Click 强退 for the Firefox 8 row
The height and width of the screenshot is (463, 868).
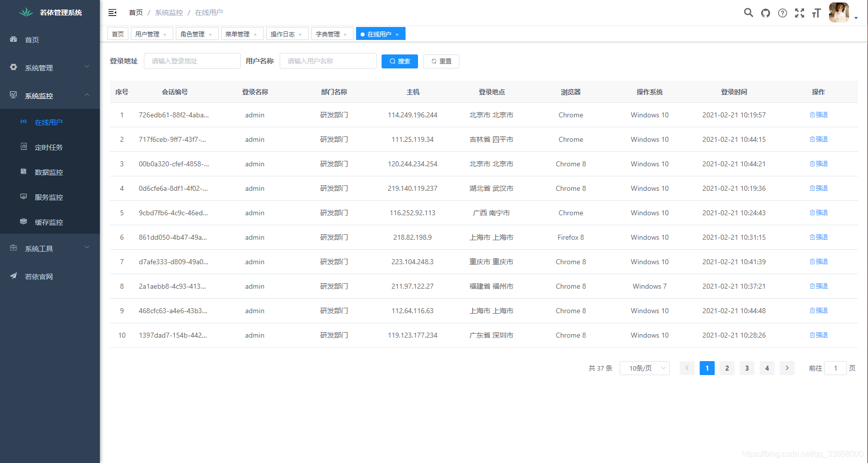(x=819, y=237)
